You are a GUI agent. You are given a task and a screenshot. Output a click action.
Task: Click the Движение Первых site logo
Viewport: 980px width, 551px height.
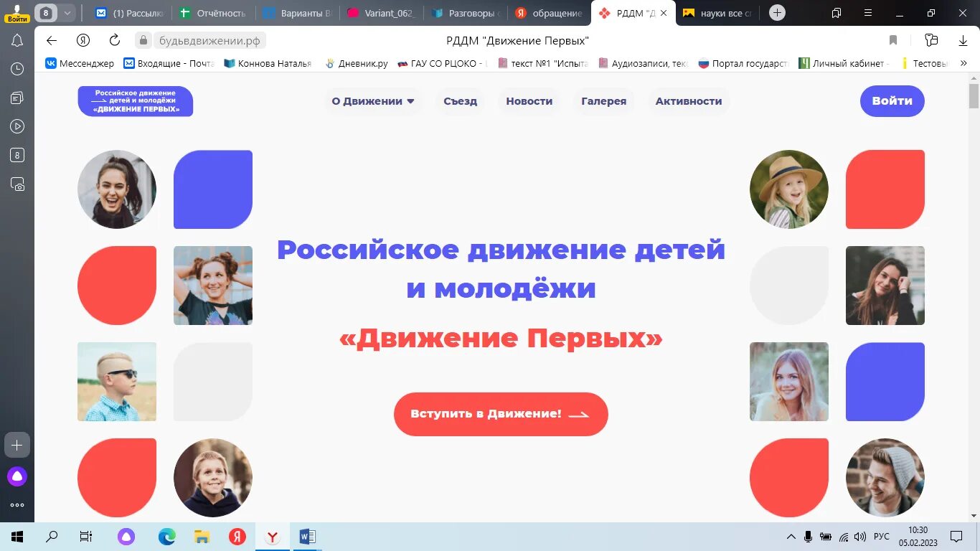[x=136, y=101]
